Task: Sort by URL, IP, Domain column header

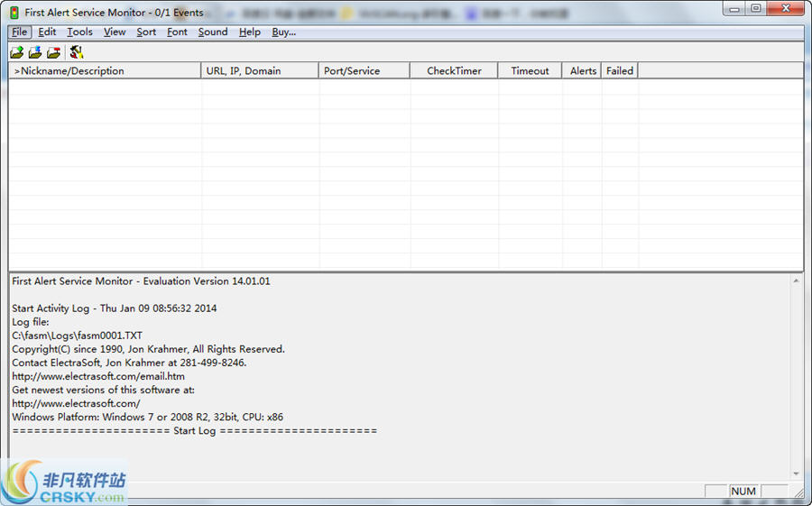Action: (260, 71)
